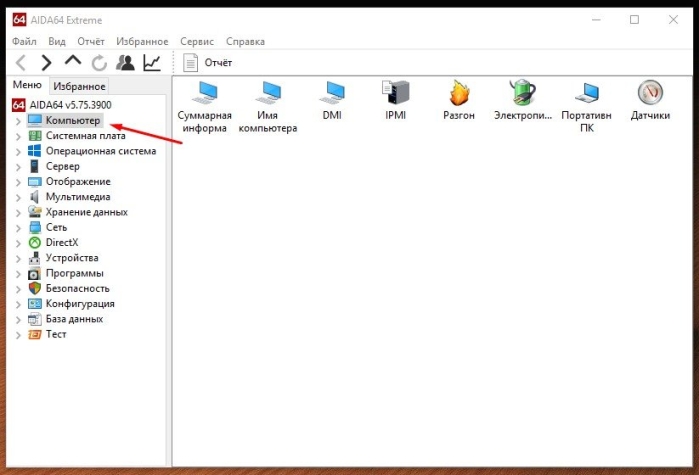Open the Суммарная информа icon

coord(205,107)
